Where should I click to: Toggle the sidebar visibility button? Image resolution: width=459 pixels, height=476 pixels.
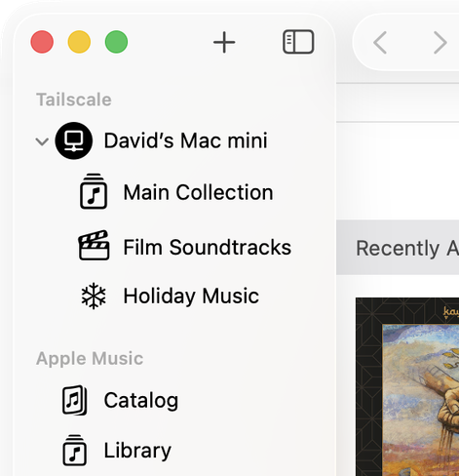[x=298, y=42]
